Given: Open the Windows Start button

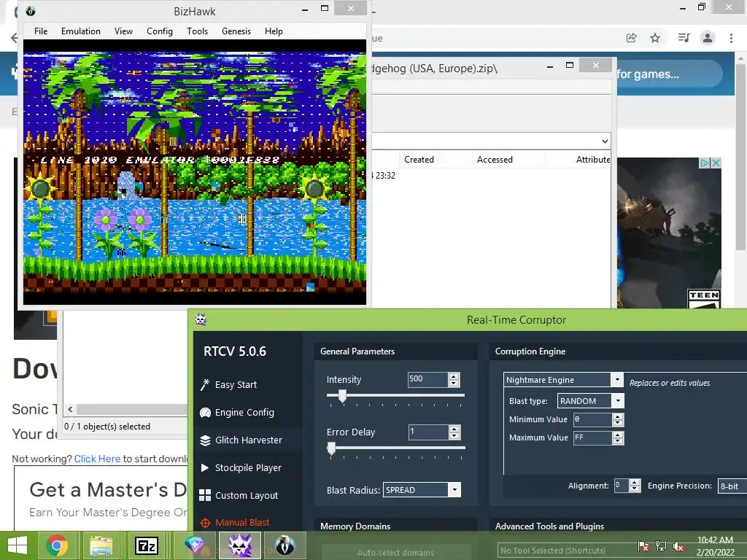Looking at the screenshot, I should 18,545.
